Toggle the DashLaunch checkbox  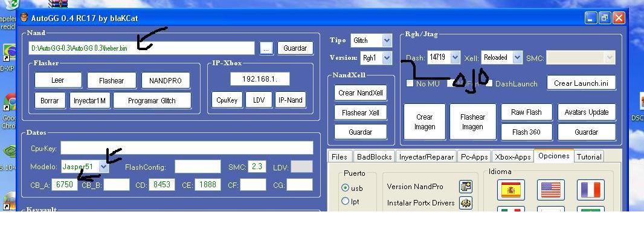point(489,83)
